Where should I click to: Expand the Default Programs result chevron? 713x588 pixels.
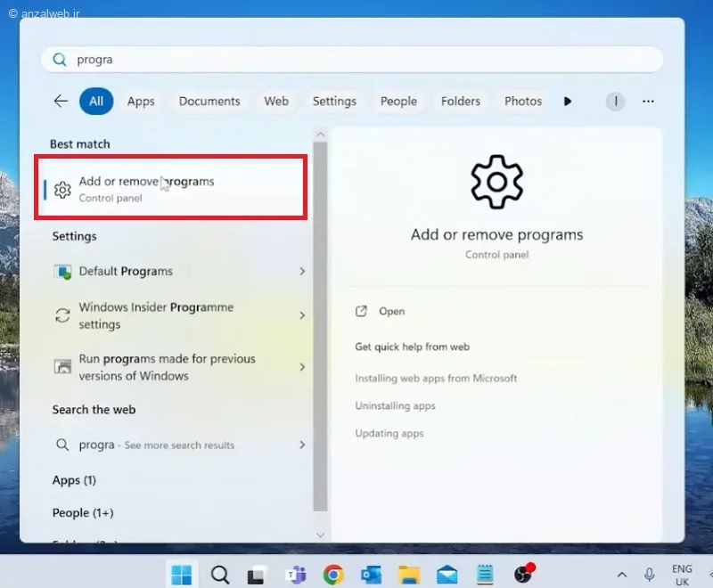tap(302, 271)
